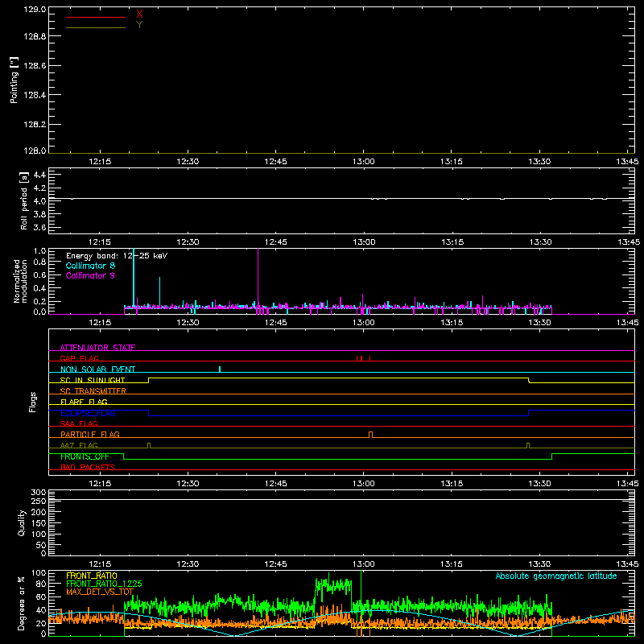Viewport: 644px width, 644px height.
Task: Click the '128.2' pointing axis value
Action: 35,125
